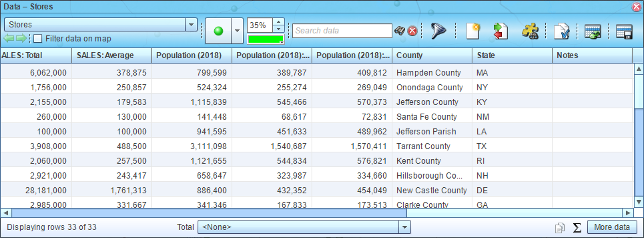Click the NM state cell
This screenshot has height=238, width=644.
512,116
